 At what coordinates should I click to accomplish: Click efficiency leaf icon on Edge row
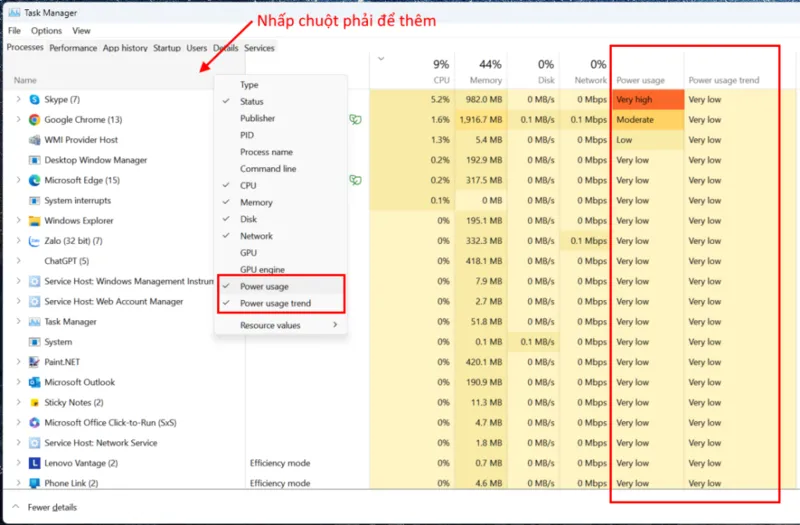[x=355, y=180]
